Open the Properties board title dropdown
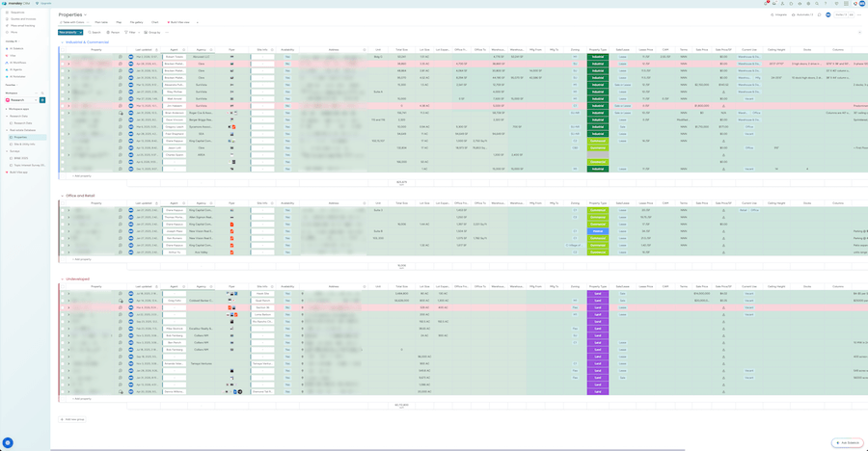 tap(85, 15)
